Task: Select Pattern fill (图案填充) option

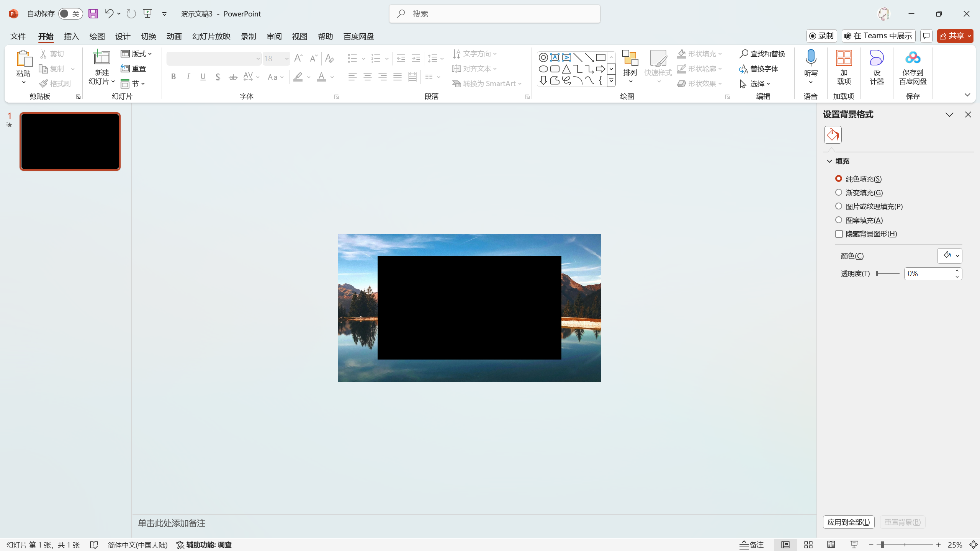Action: coord(859,220)
